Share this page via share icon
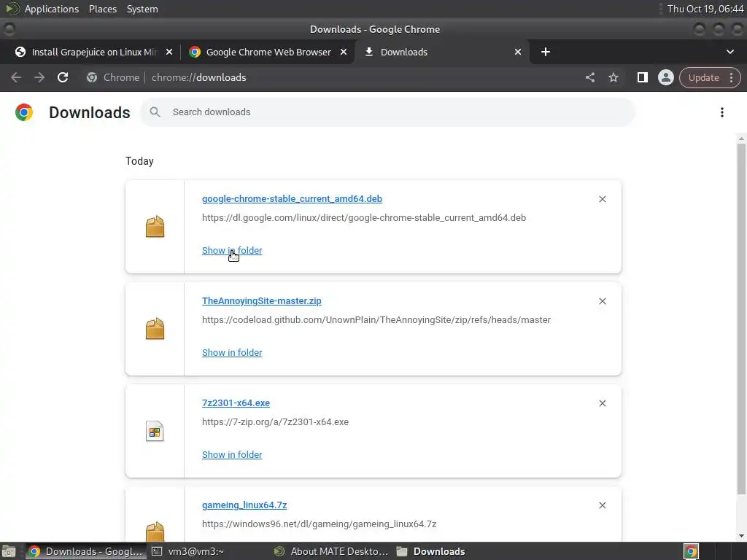This screenshot has height=560, width=747. point(589,77)
